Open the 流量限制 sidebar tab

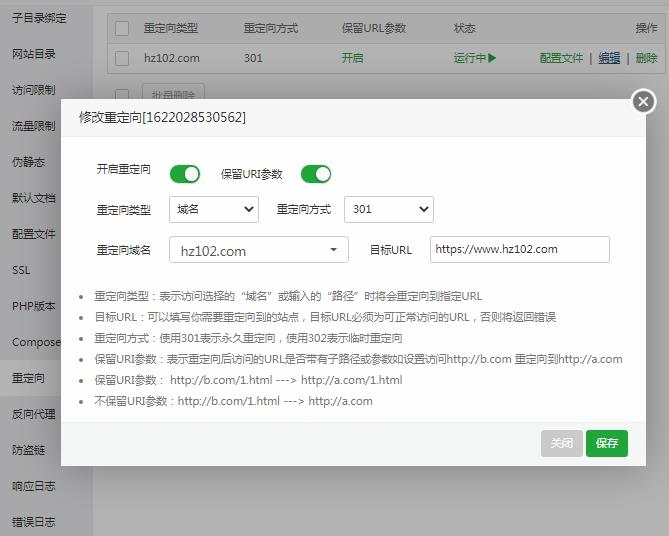click(x=34, y=126)
